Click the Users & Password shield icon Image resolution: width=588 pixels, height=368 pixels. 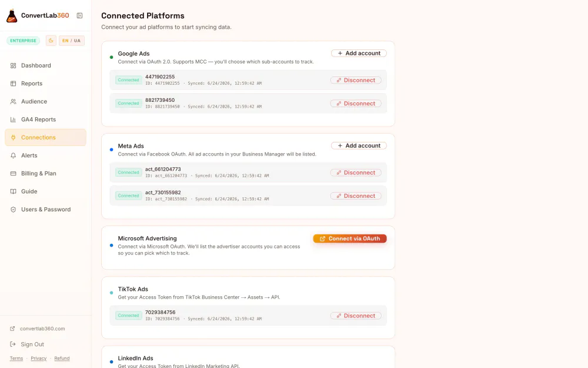(13, 210)
